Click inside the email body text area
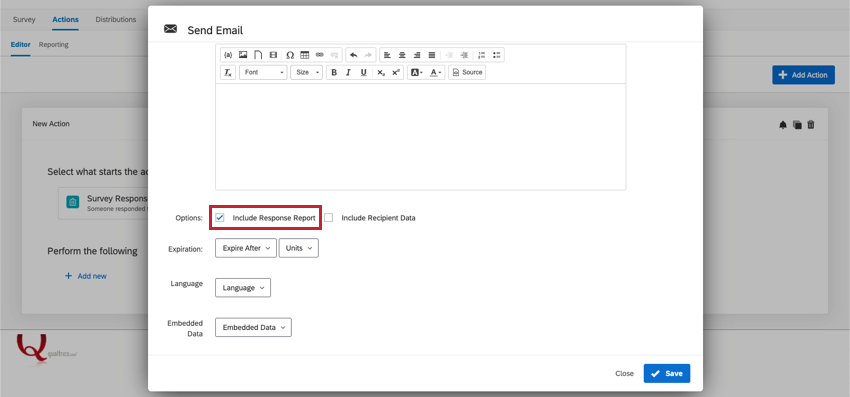Screen dimensions: 850x397 click(421, 137)
